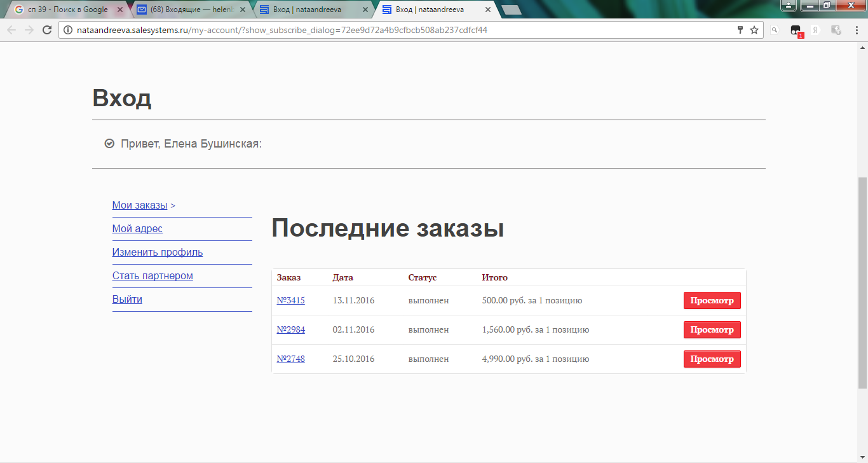Reload the current page
Viewport: 868px width, 463px height.
47,30
